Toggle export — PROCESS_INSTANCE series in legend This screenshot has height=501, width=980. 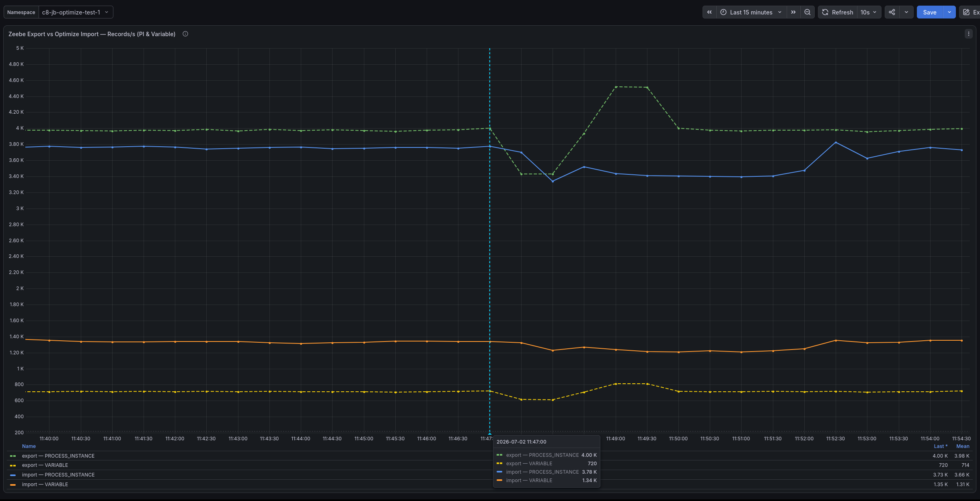pyautogui.click(x=58, y=456)
